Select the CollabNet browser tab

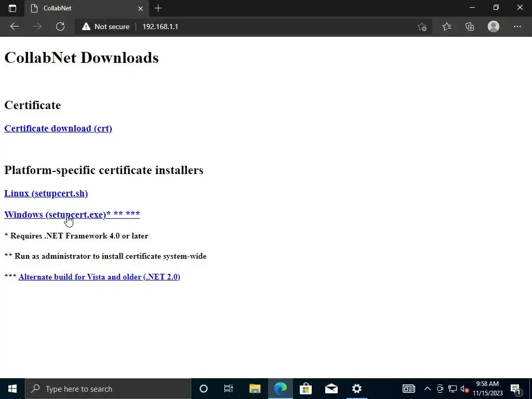tap(87, 8)
